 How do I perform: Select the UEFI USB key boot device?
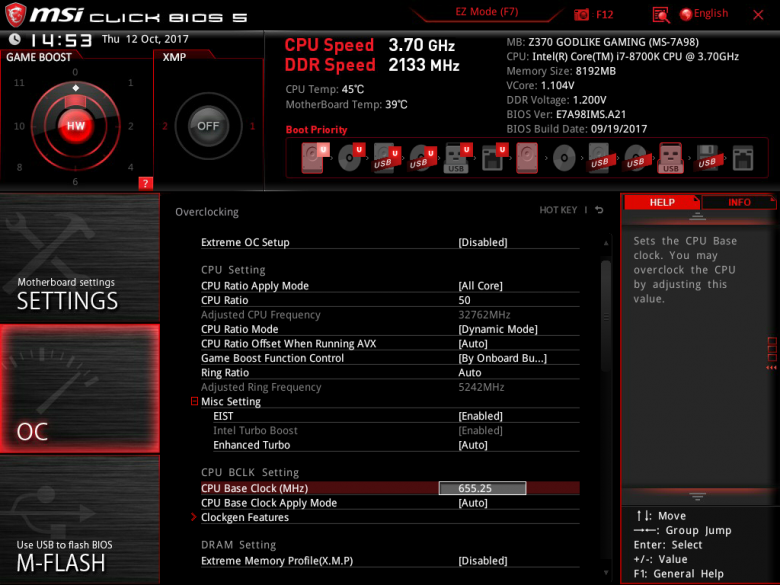458,158
